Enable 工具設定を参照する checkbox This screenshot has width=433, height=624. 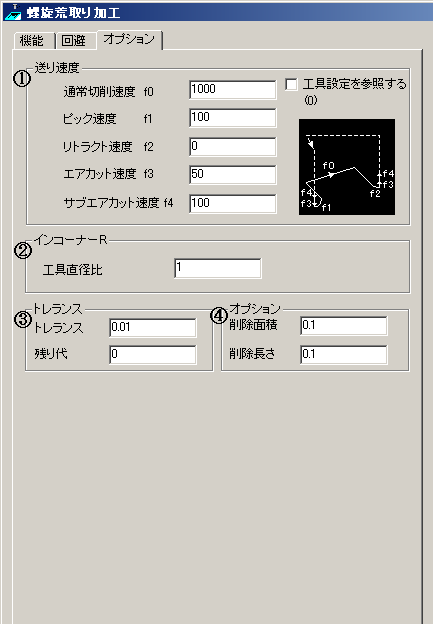[291, 84]
